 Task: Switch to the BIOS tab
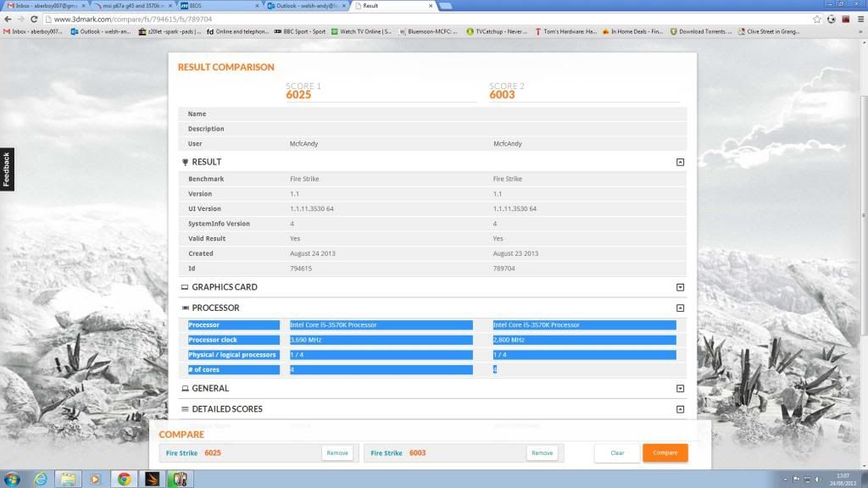(x=220, y=6)
